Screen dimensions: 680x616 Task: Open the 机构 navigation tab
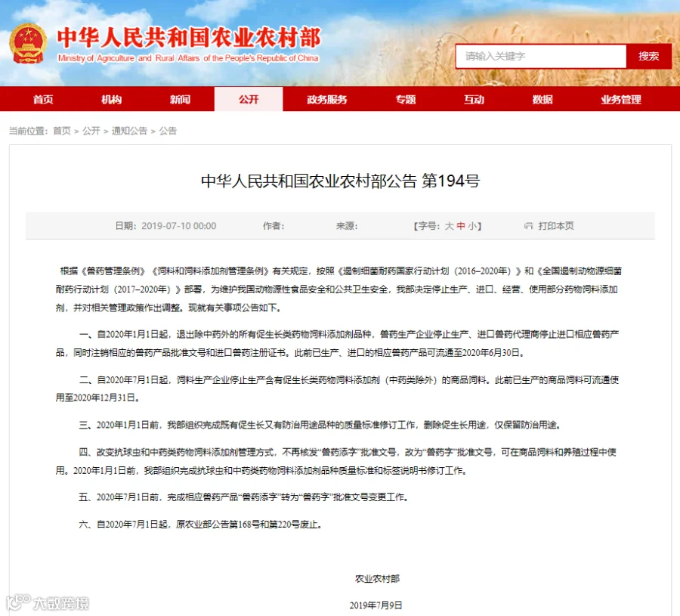click(x=112, y=99)
